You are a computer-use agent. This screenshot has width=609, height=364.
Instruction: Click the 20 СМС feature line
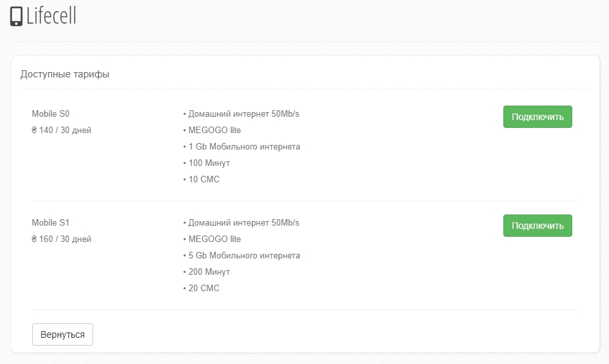[202, 288]
